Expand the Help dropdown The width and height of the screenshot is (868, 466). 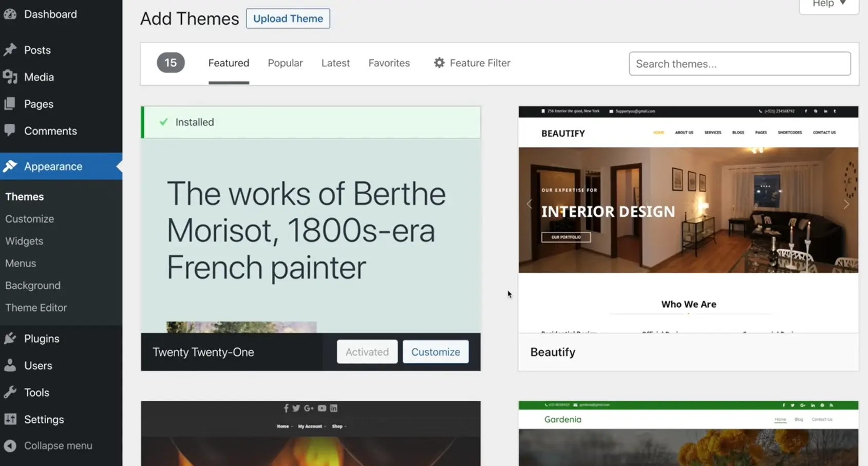point(828,5)
